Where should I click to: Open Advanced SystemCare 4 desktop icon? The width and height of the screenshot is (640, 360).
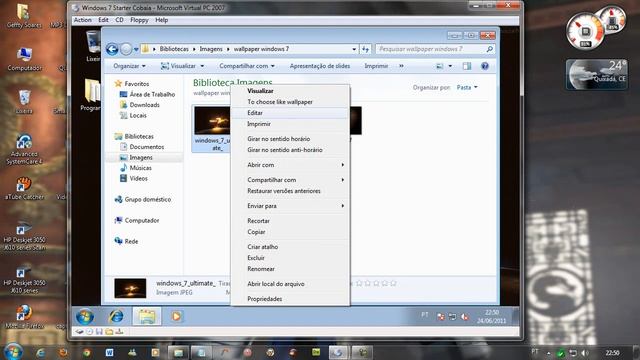coord(24,150)
